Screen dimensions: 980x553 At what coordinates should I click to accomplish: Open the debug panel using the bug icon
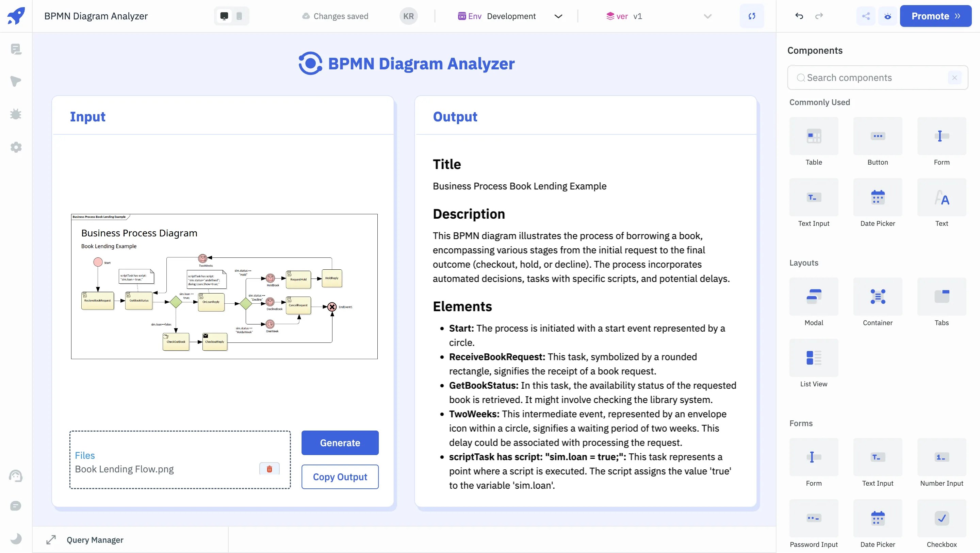point(16,114)
